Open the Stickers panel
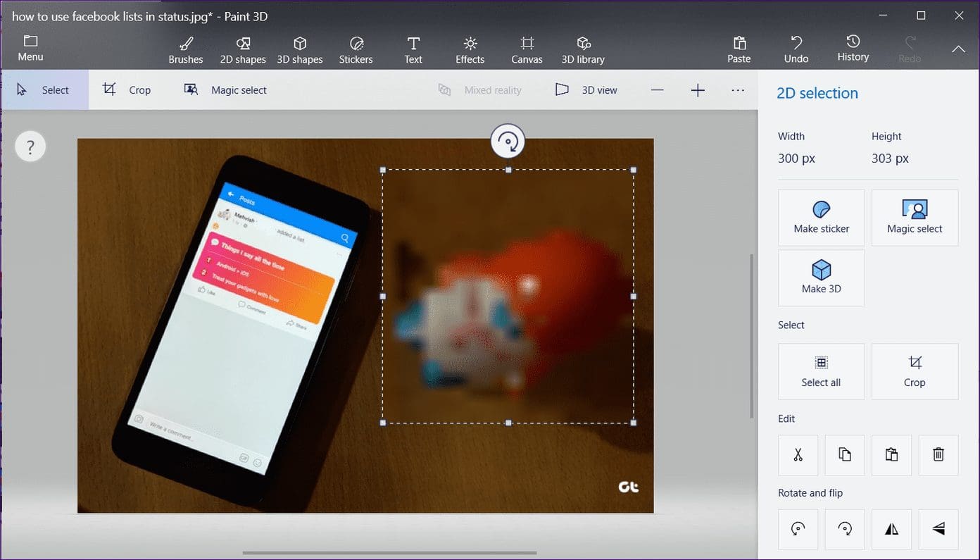Viewport: 980px width, 560px height. pyautogui.click(x=356, y=50)
